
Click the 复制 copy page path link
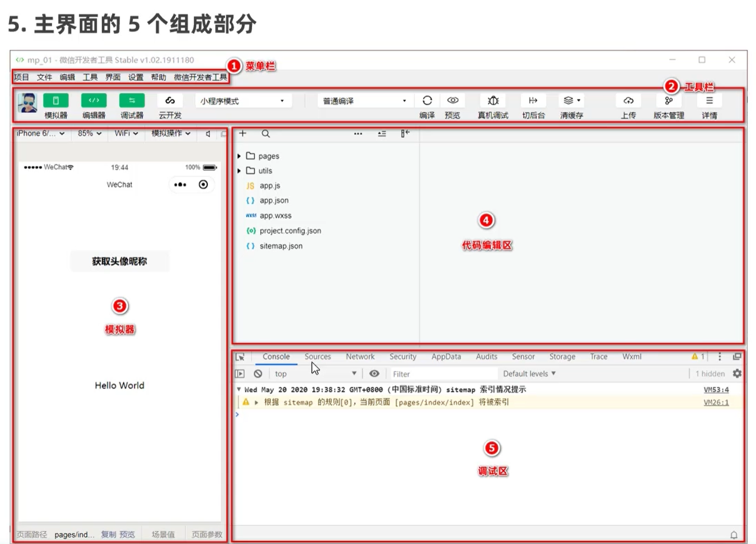click(109, 534)
